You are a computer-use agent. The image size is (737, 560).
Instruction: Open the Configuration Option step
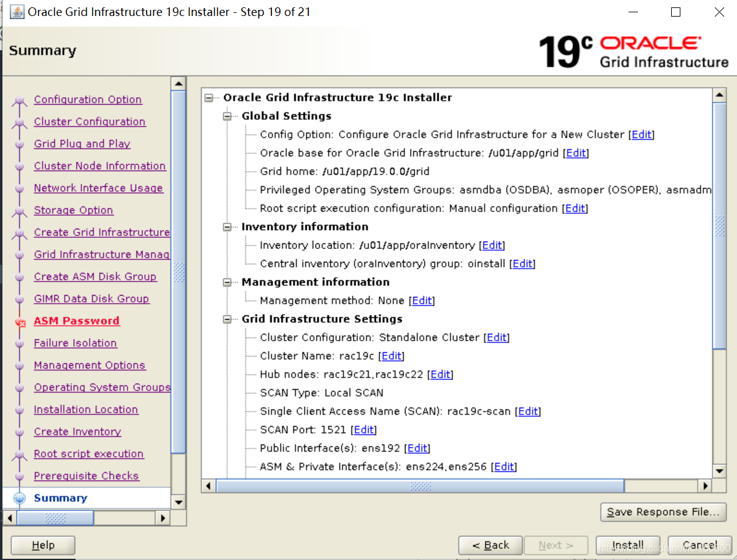point(87,100)
